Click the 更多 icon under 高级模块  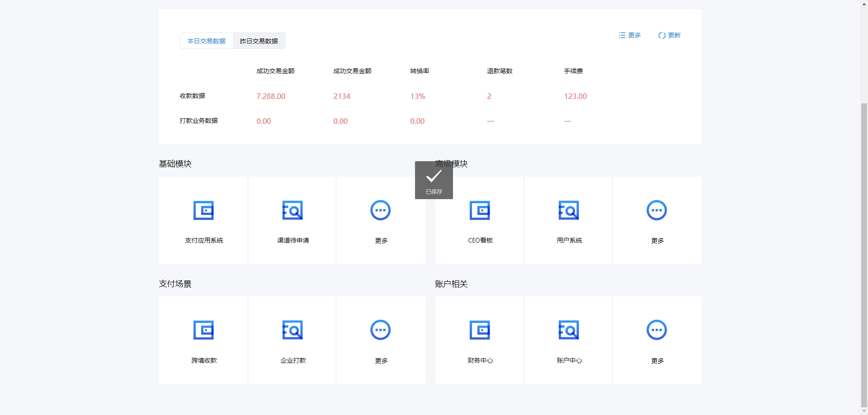(657, 210)
